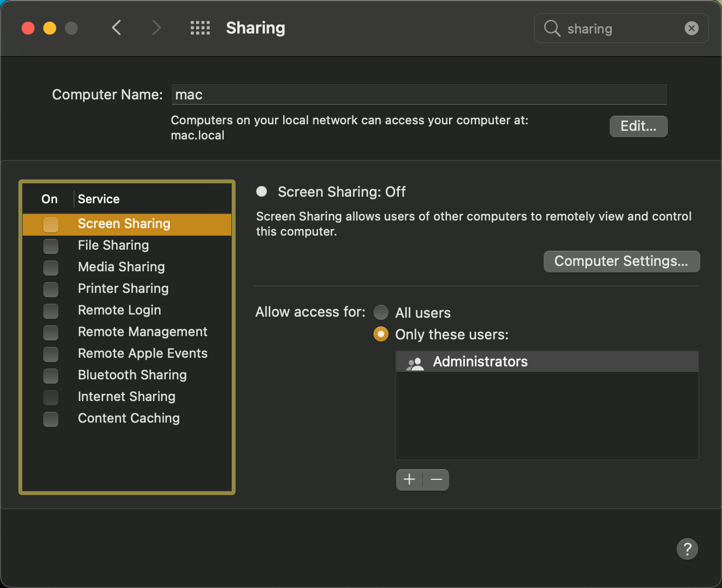
Task: Select the Remote Apple Events service row
Action: [127, 354]
